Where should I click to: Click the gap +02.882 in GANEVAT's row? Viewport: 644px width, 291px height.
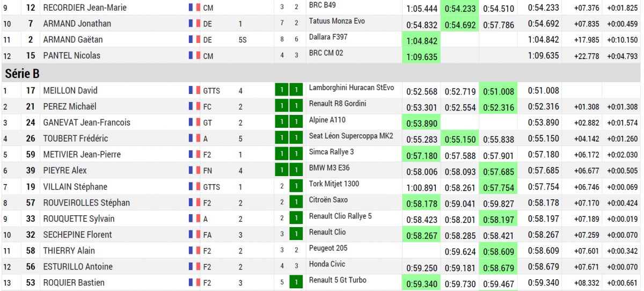click(x=586, y=123)
